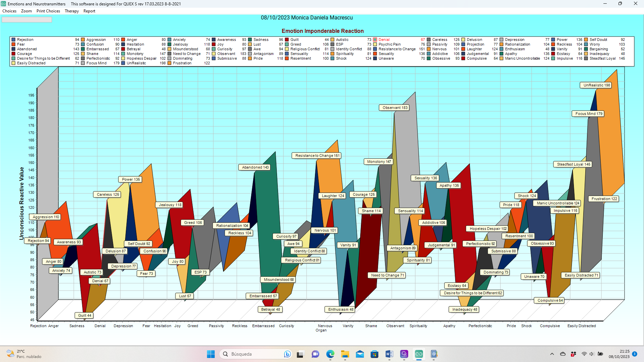
Task: Click the 'Easily Distracted' x-axis label
Action: coord(582,326)
